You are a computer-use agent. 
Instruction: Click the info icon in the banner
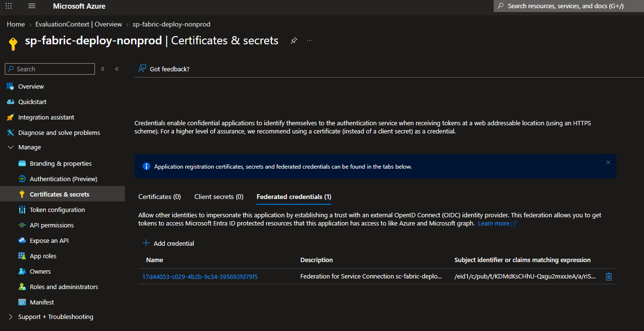147,167
